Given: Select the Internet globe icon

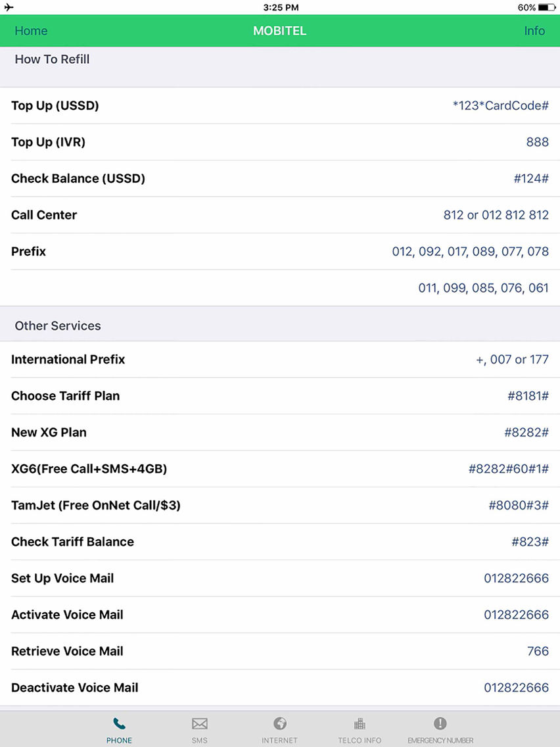Looking at the screenshot, I should click(x=280, y=723).
